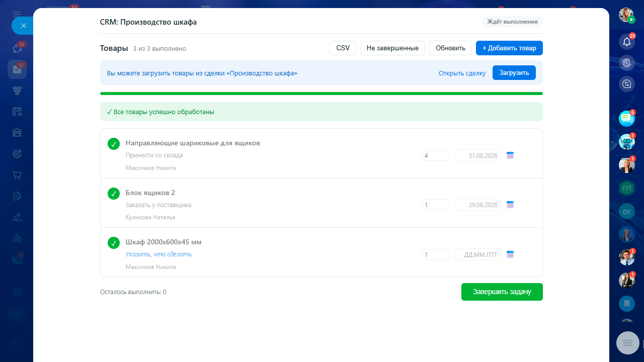The width and height of the screenshot is (644, 362).
Task: Open the robot assistant chat icon
Action: click(x=626, y=142)
